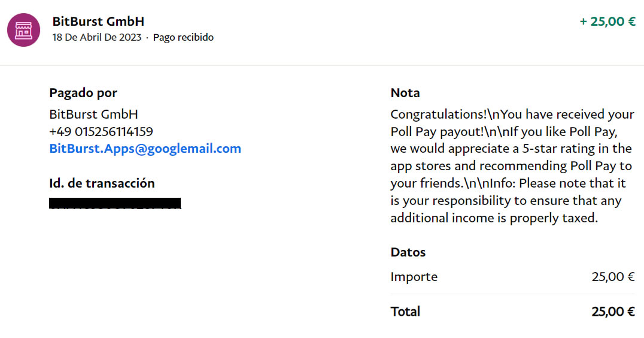Click the BitBurst GmbH header title
This screenshot has width=644, height=338.
98,22
